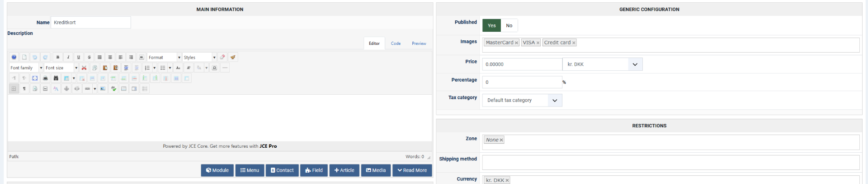868x184 pixels.
Task: Set Published to Yes
Action: pyautogui.click(x=491, y=25)
